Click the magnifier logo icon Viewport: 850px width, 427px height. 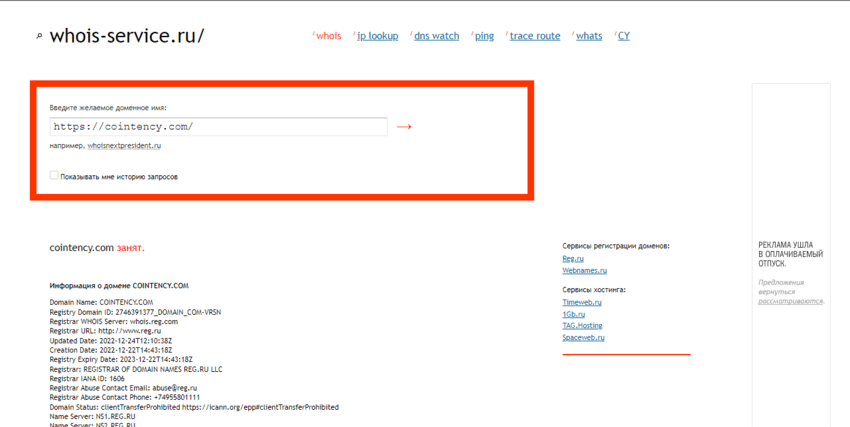(x=39, y=37)
